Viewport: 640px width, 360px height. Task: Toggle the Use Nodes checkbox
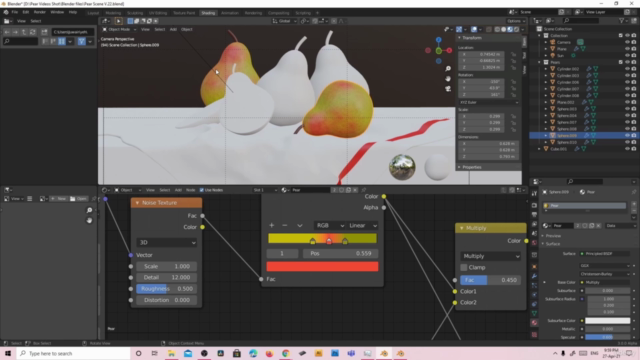[x=202, y=190]
